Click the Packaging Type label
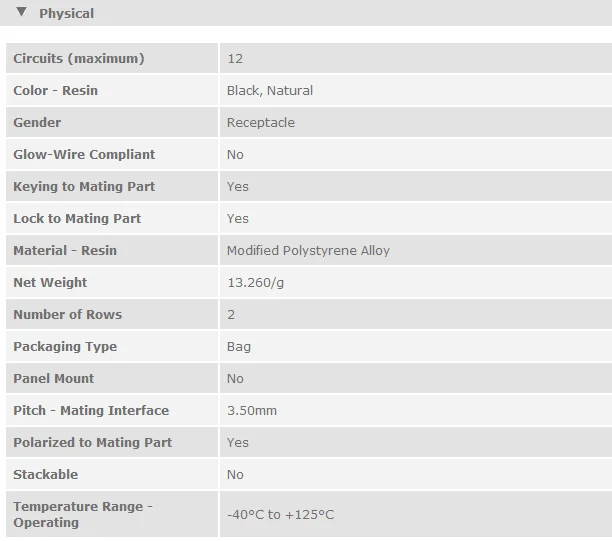Screen dimensions: 612x541 tap(65, 347)
